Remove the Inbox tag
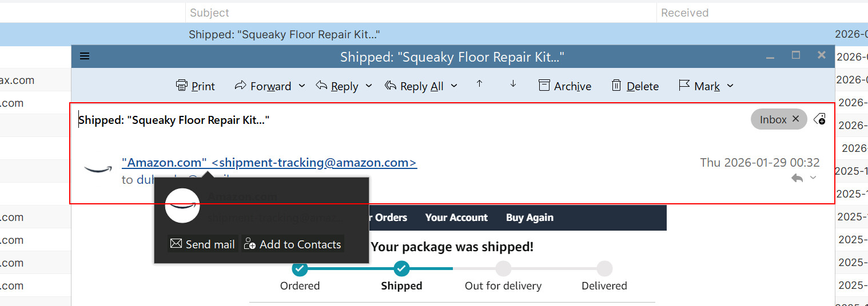Viewport: 868px width, 306px height. (x=795, y=119)
